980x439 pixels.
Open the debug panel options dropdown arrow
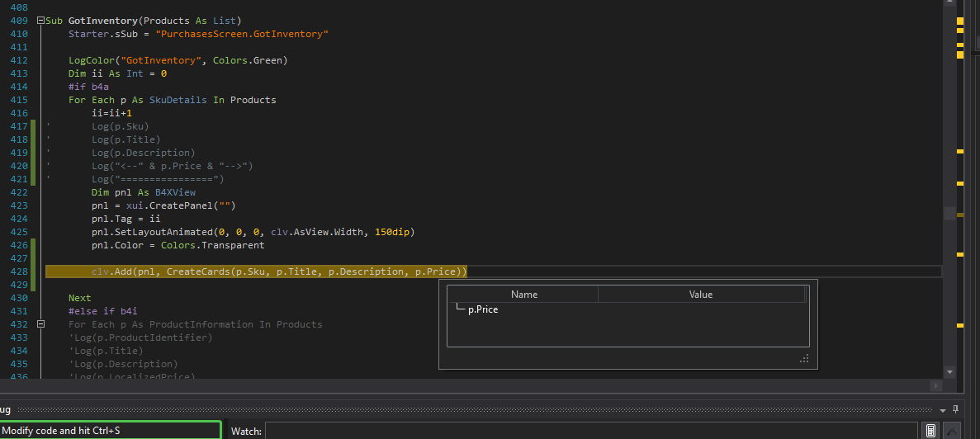click(943, 410)
